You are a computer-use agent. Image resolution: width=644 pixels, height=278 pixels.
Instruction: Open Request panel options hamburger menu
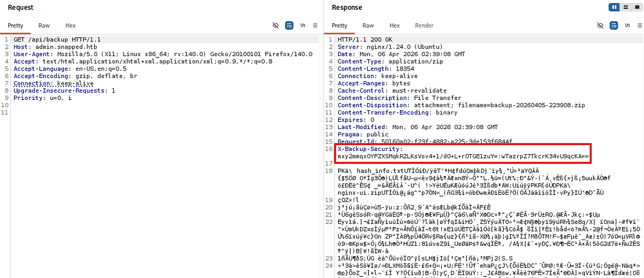tap(316, 26)
